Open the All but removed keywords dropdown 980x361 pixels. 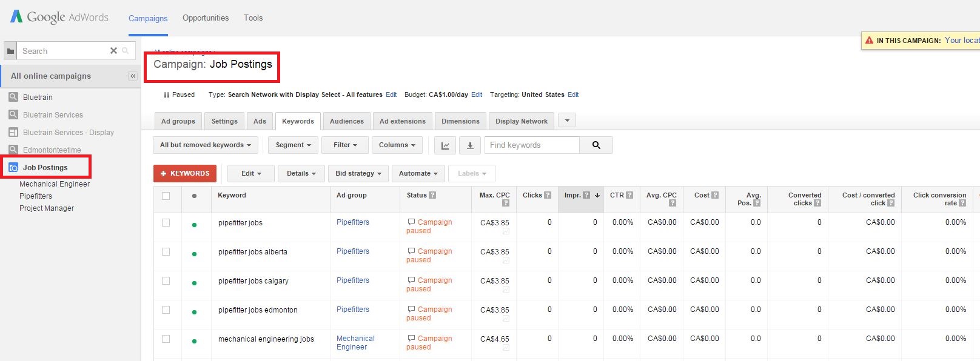click(206, 145)
